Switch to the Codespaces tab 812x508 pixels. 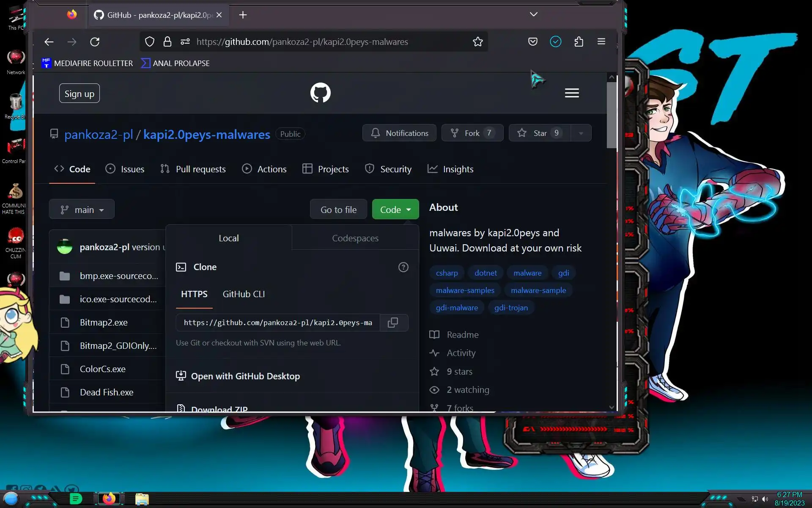(355, 238)
